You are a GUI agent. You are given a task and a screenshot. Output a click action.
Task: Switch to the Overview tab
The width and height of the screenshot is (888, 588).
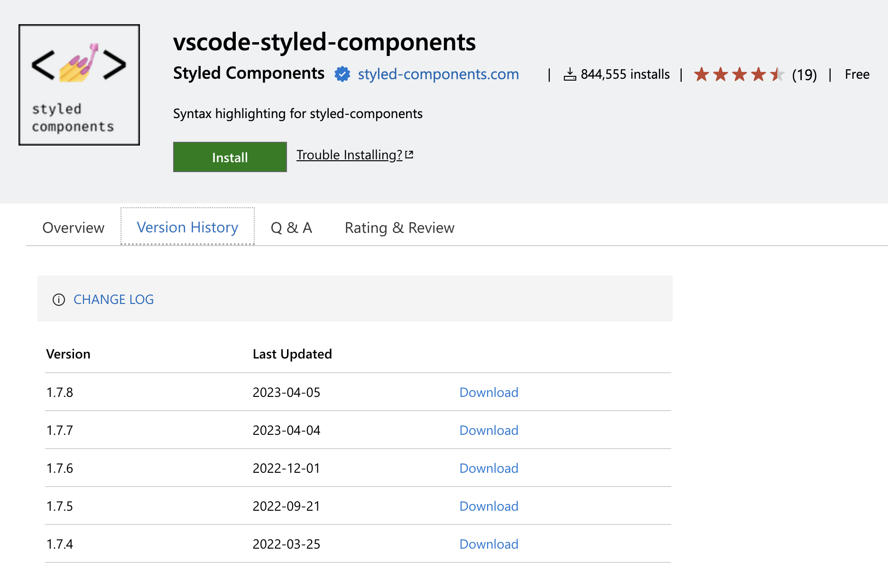(x=74, y=228)
